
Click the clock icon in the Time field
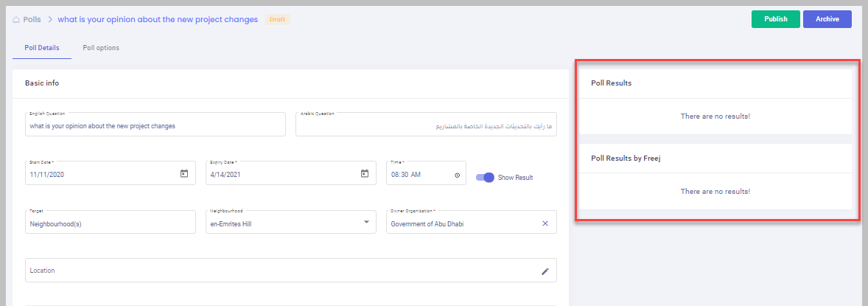coord(457,175)
